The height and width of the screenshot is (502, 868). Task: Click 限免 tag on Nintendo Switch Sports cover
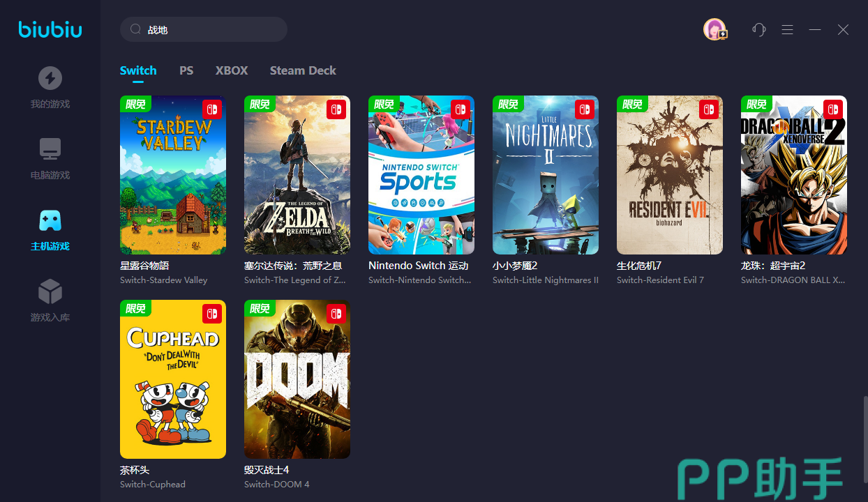coord(384,103)
